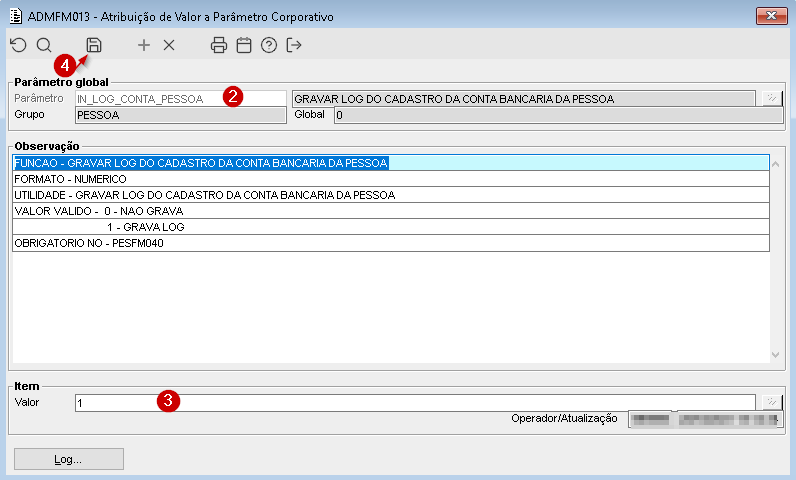Print using the printer icon

(219, 45)
